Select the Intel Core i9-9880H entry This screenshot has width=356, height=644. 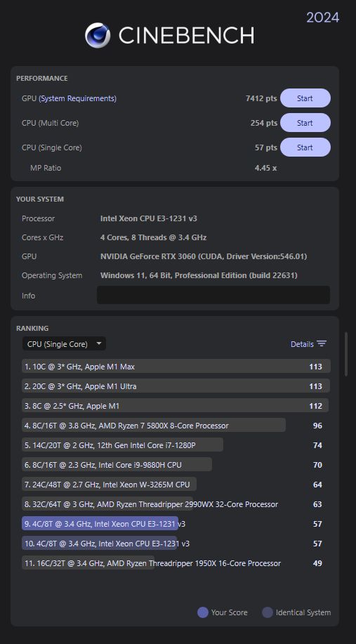point(176,465)
